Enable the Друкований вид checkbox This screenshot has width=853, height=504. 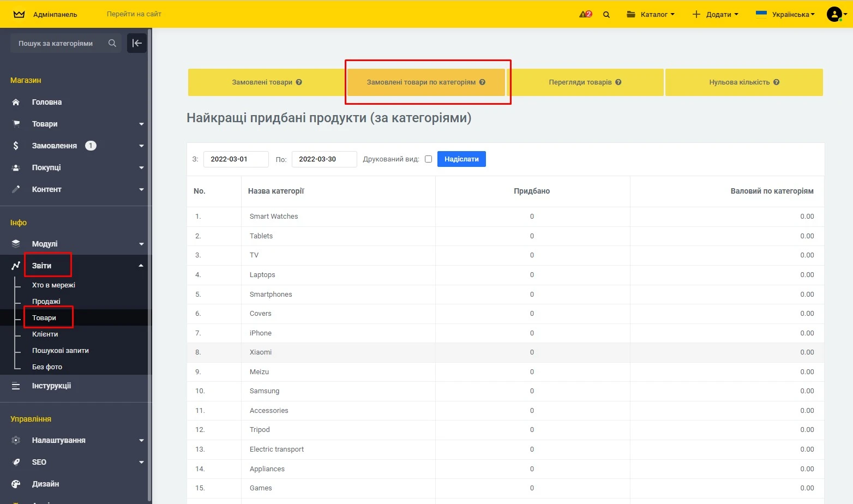429,159
